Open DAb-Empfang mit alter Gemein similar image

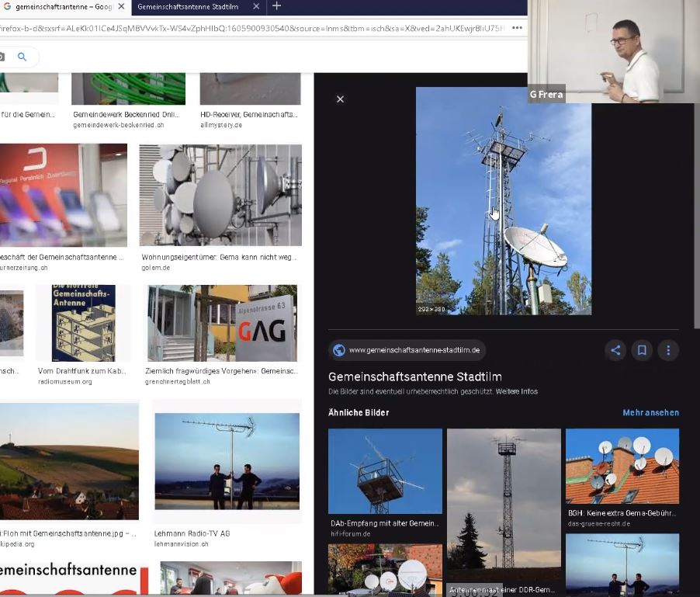[385, 471]
